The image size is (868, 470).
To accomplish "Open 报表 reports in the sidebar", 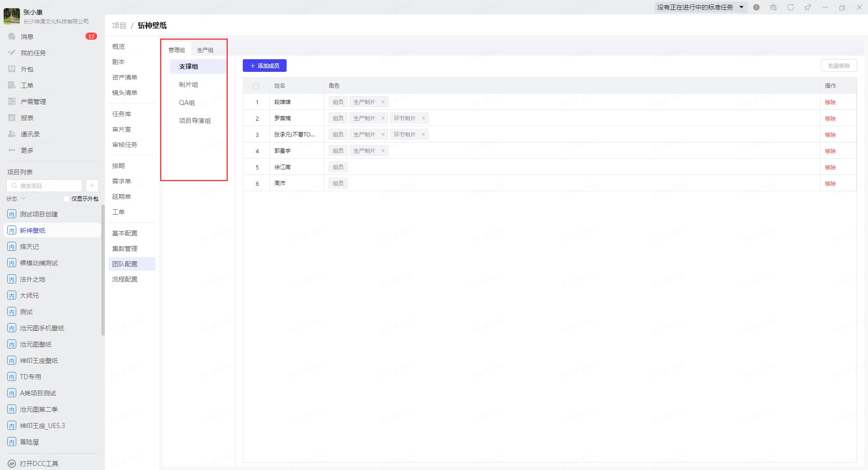I will click(x=27, y=118).
